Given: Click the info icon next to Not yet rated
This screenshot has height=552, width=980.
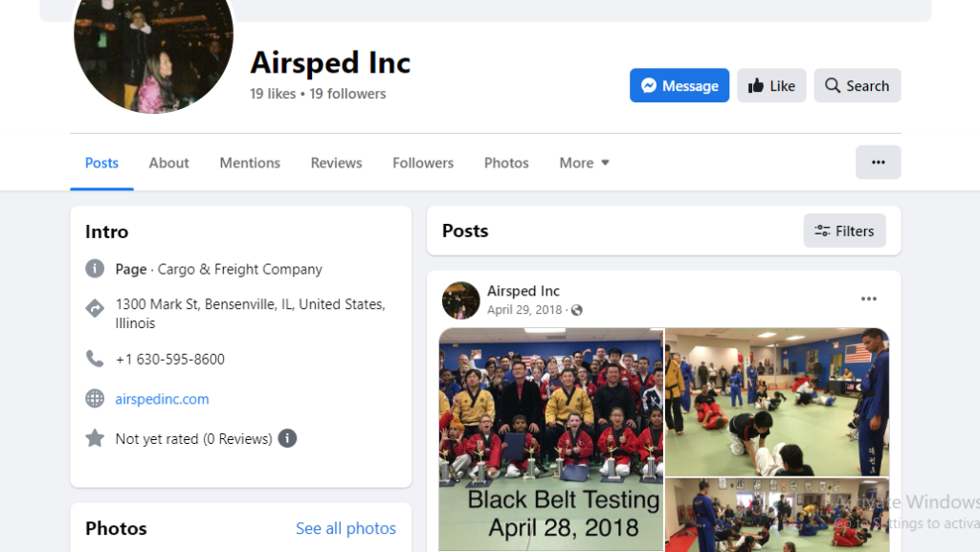Looking at the screenshot, I should (287, 438).
